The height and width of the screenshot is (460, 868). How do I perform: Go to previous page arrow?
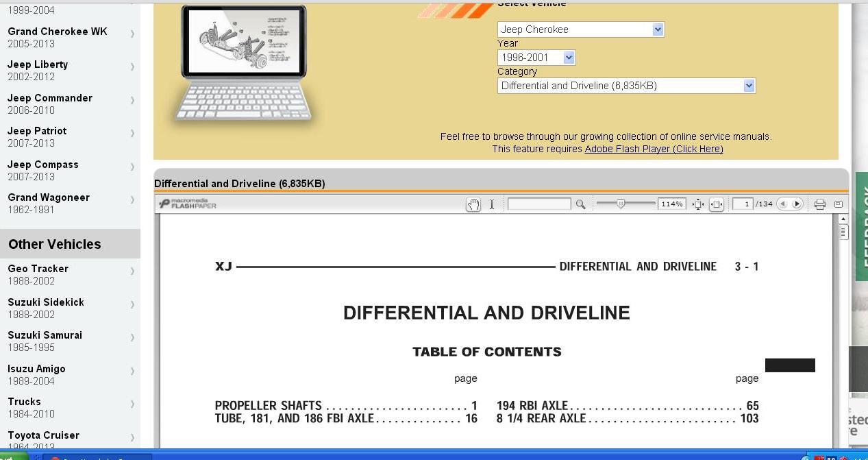tap(782, 204)
